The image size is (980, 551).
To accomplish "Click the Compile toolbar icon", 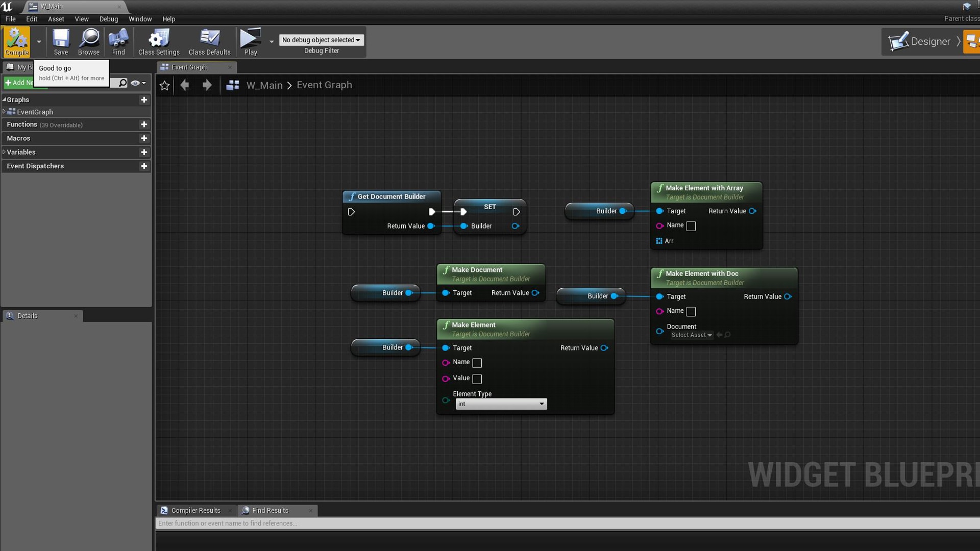I will [16, 41].
